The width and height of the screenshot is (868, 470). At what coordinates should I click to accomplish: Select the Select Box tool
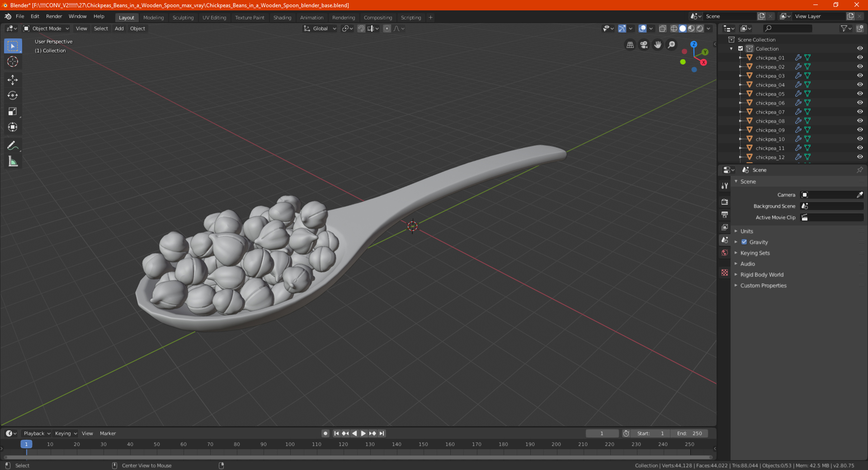[13, 46]
